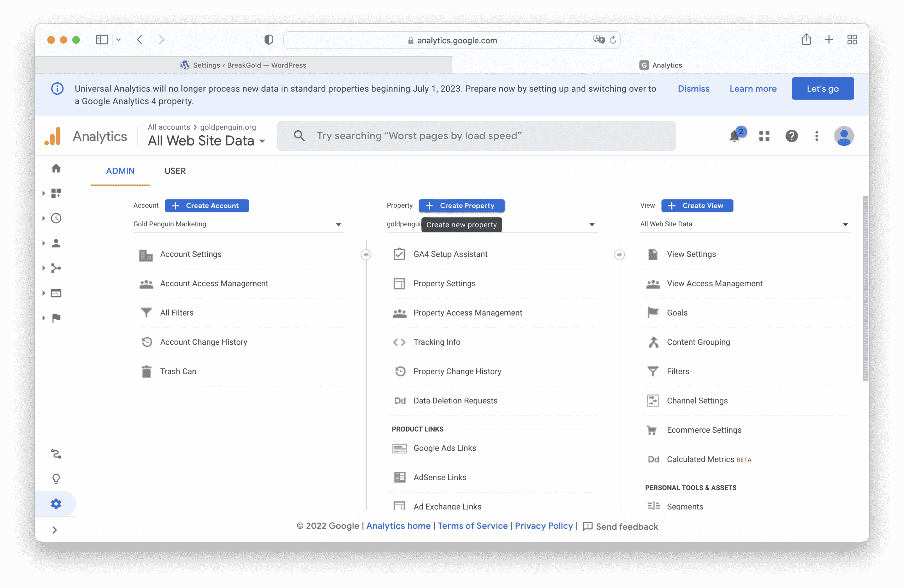Expand the Realtime reports clock section
This screenshot has width=904, height=588.
click(56, 218)
